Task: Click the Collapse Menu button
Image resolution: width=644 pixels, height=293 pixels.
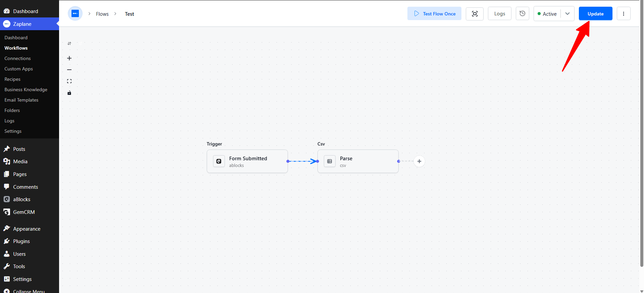Action: pos(30,290)
